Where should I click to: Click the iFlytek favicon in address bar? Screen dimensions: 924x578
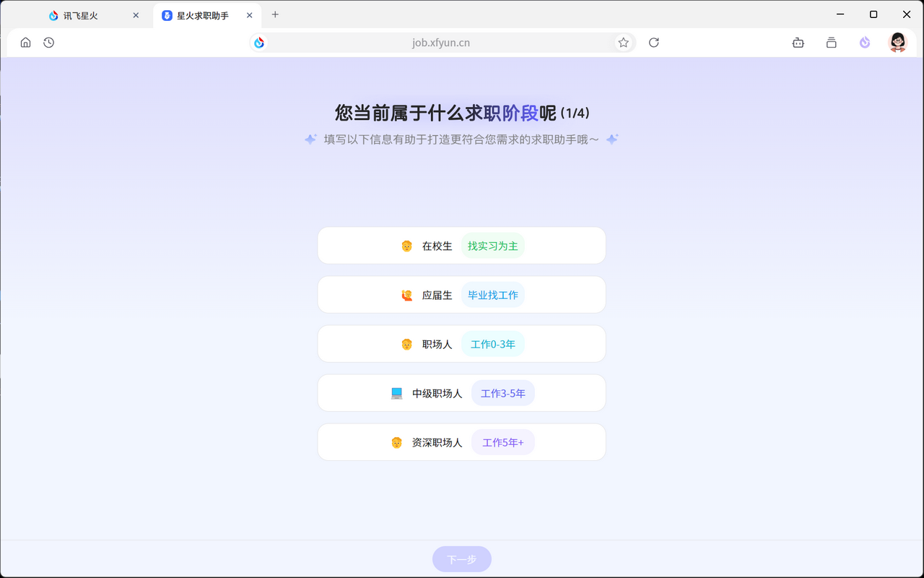pyautogui.click(x=259, y=43)
